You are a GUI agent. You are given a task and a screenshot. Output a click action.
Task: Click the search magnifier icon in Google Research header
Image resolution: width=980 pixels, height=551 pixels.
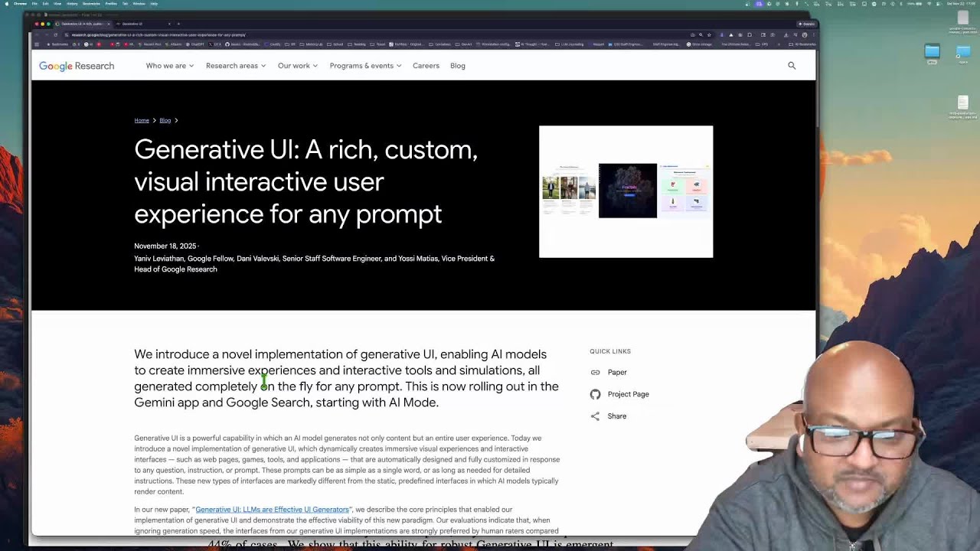792,66
